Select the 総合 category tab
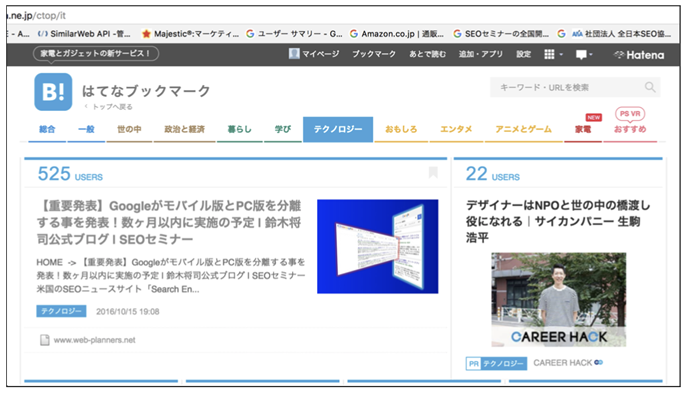The height and width of the screenshot is (398, 689). 47,129
